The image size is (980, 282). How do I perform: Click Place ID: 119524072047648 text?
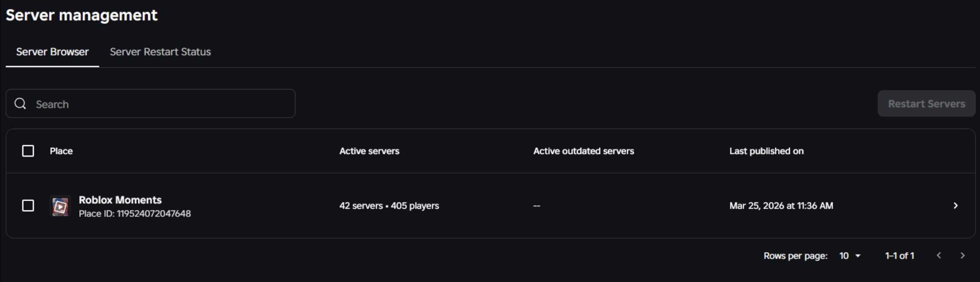(x=135, y=213)
